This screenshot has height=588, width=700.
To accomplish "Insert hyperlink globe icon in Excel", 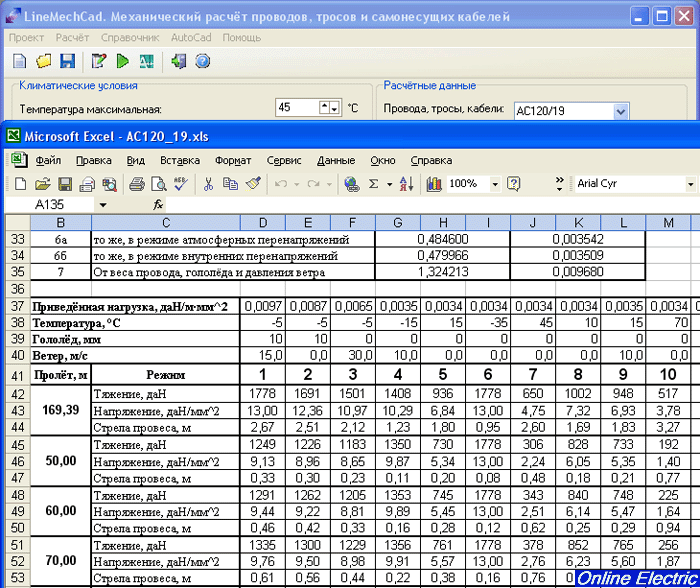I will click(352, 184).
